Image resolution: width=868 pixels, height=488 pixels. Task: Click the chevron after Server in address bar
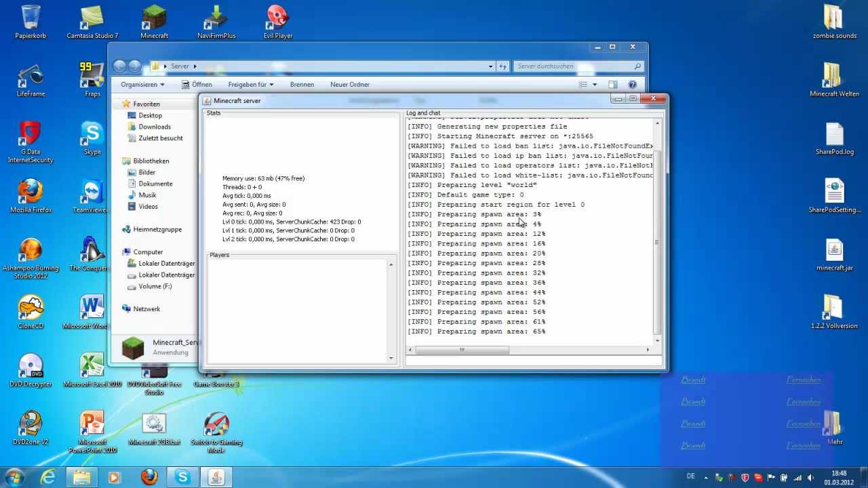tap(195, 66)
